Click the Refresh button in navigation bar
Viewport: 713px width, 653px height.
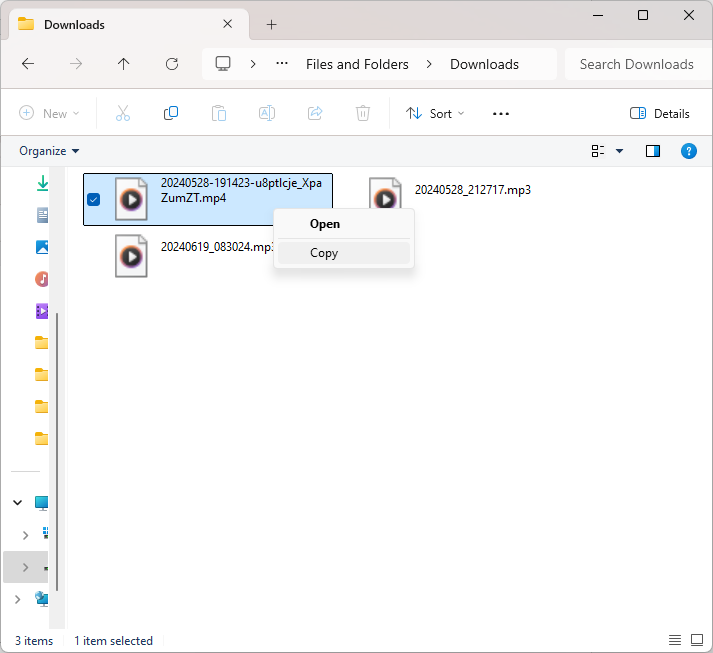click(172, 64)
